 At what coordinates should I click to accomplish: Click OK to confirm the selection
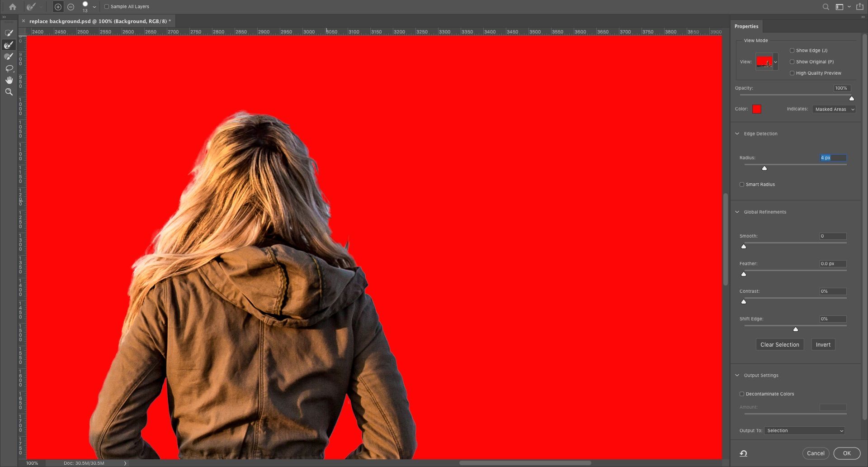click(x=847, y=453)
